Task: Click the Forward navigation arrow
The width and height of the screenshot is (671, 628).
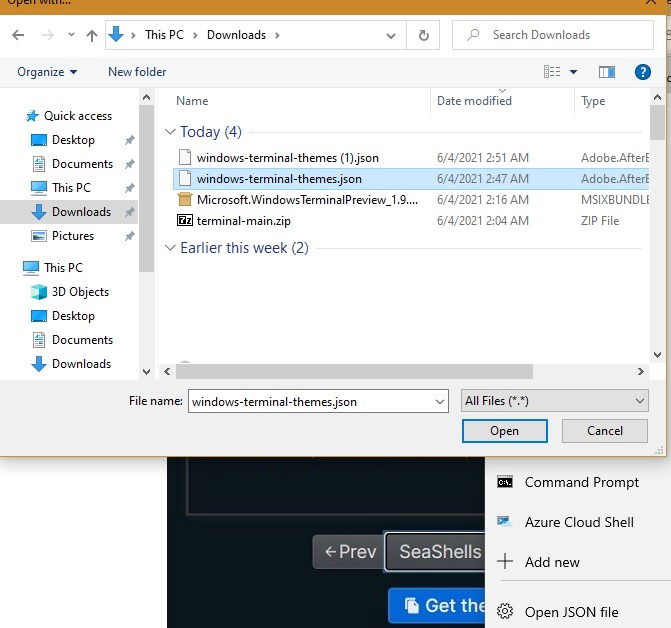Action: coord(48,35)
